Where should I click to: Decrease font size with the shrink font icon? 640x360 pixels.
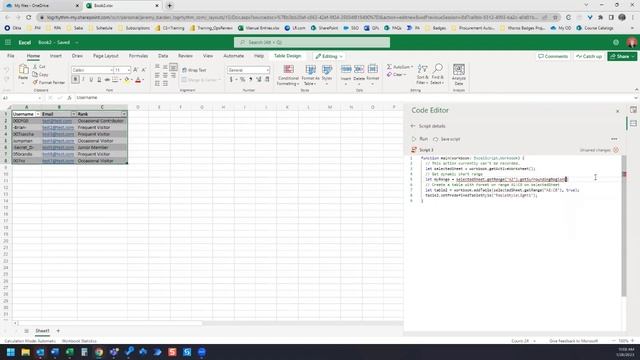click(144, 70)
